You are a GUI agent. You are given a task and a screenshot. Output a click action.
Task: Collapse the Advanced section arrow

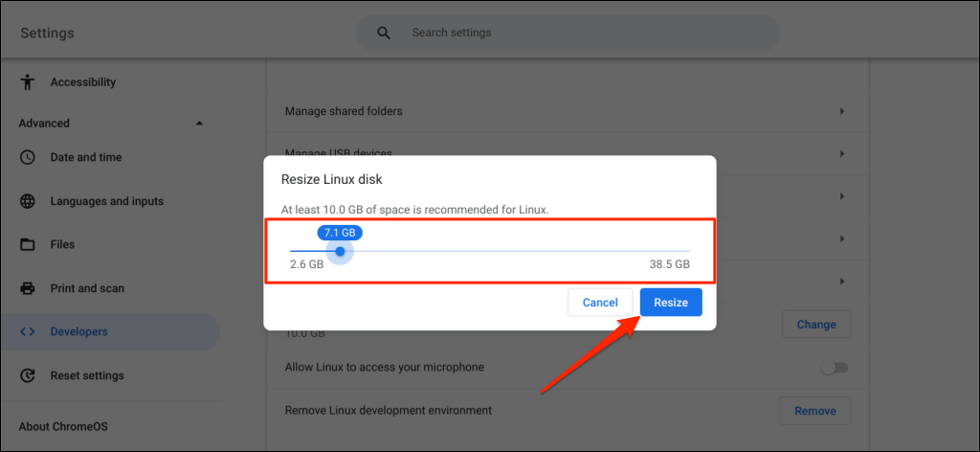(x=199, y=124)
